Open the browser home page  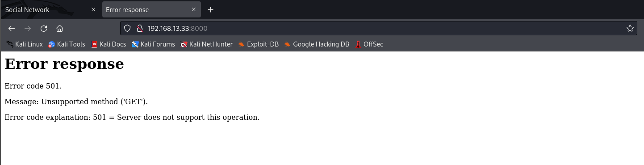(x=59, y=28)
